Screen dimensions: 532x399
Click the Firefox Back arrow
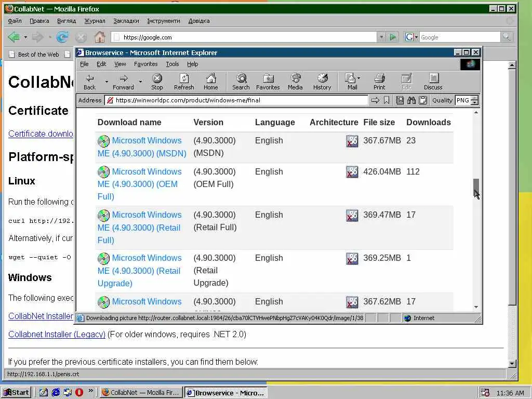(14, 37)
